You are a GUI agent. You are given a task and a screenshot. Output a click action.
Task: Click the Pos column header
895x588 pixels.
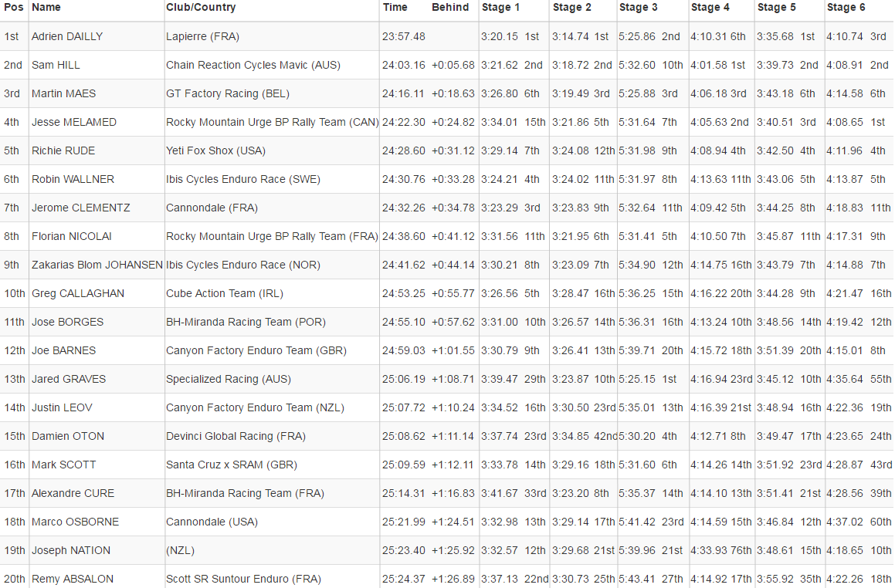click(14, 8)
